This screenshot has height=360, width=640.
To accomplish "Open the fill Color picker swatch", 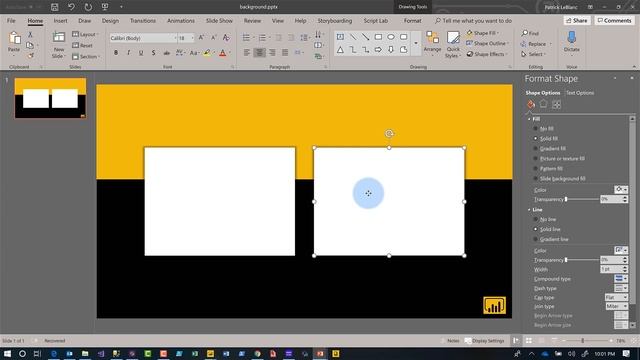I will [621, 189].
